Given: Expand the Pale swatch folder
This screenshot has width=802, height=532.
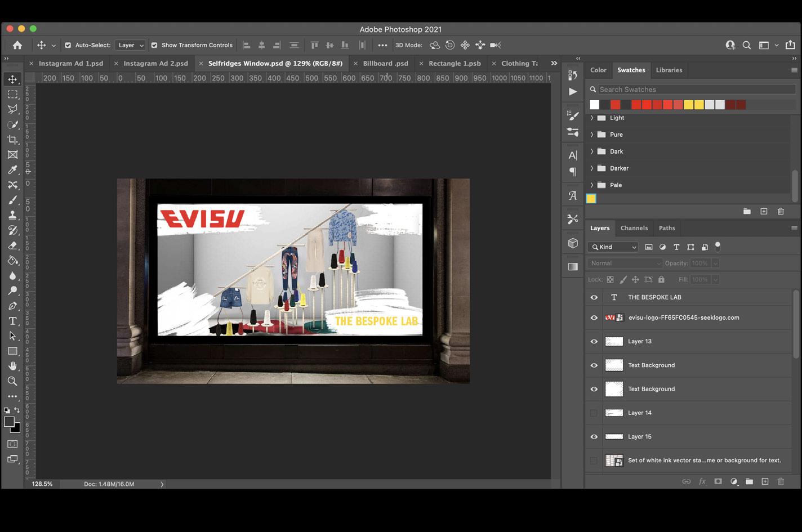Looking at the screenshot, I should tap(592, 185).
